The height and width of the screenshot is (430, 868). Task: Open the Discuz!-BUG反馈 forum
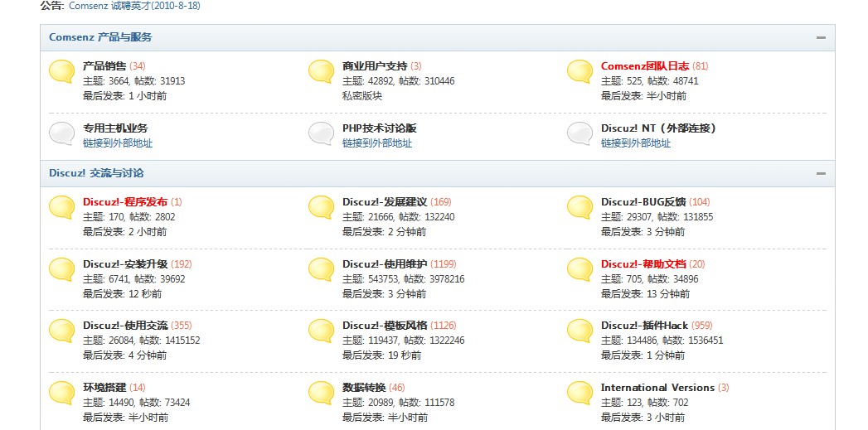(644, 201)
